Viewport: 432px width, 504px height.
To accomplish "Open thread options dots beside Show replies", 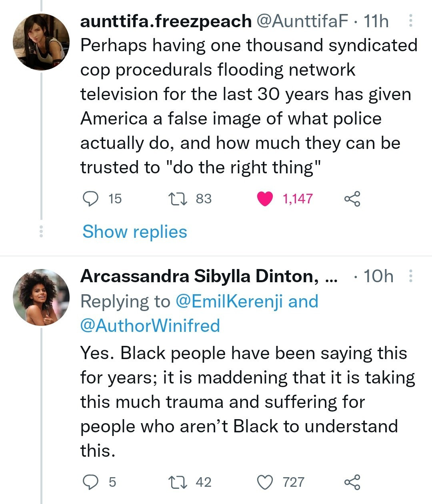I will (41, 232).
